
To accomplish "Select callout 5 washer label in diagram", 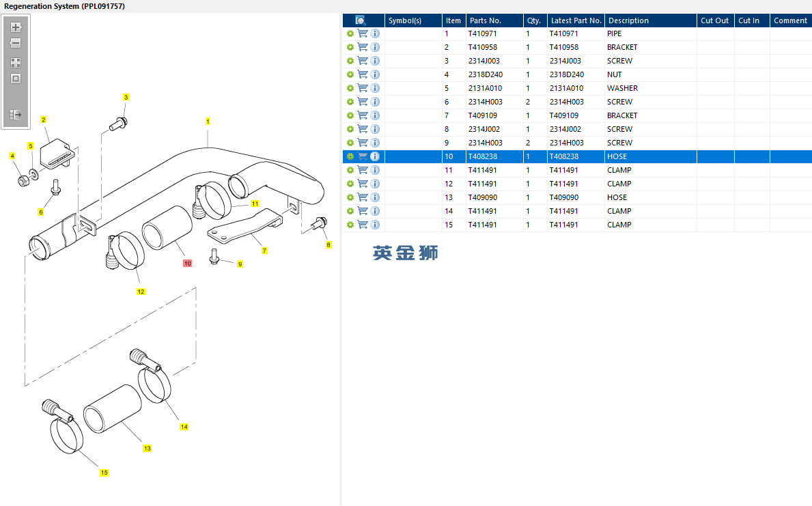I will 31,146.
